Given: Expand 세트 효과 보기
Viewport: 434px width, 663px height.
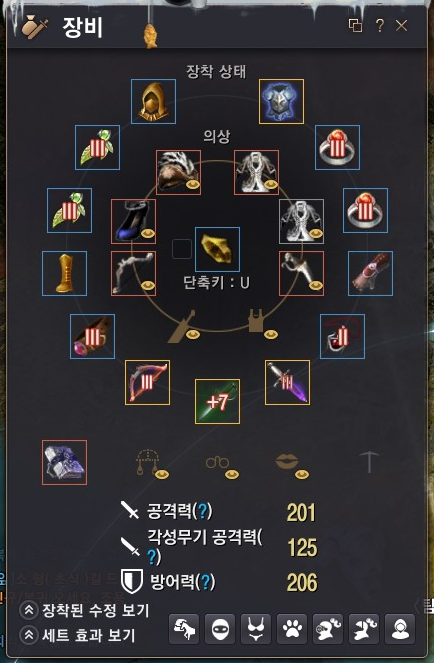Looking at the screenshot, I should [78, 635].
